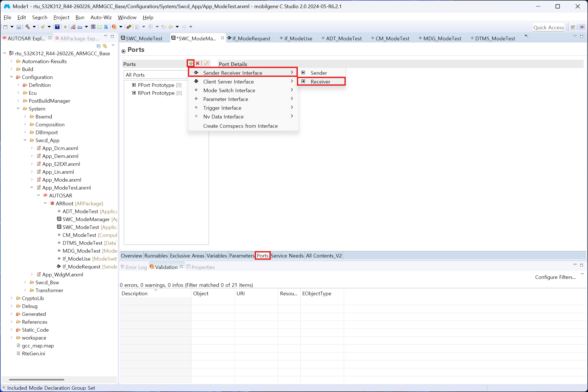Click the blue X toolbar icon

(106, 27)
